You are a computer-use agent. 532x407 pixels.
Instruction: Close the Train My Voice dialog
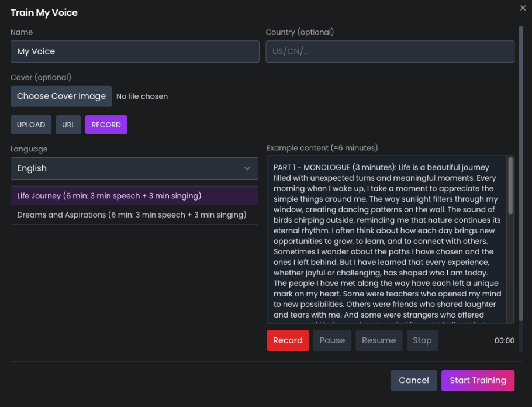point(523,8)
